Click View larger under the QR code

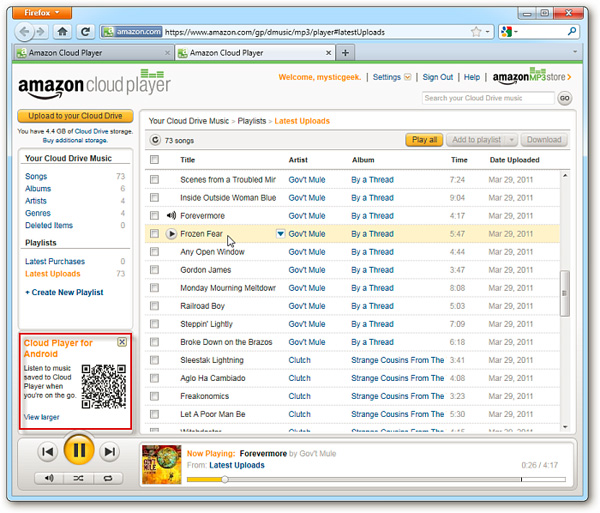click(x=41, y=417)
